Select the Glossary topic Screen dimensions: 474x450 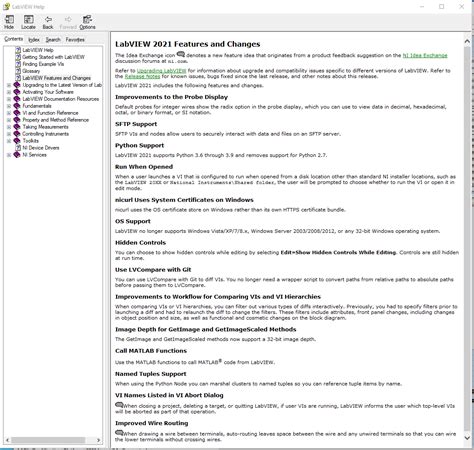31,71
